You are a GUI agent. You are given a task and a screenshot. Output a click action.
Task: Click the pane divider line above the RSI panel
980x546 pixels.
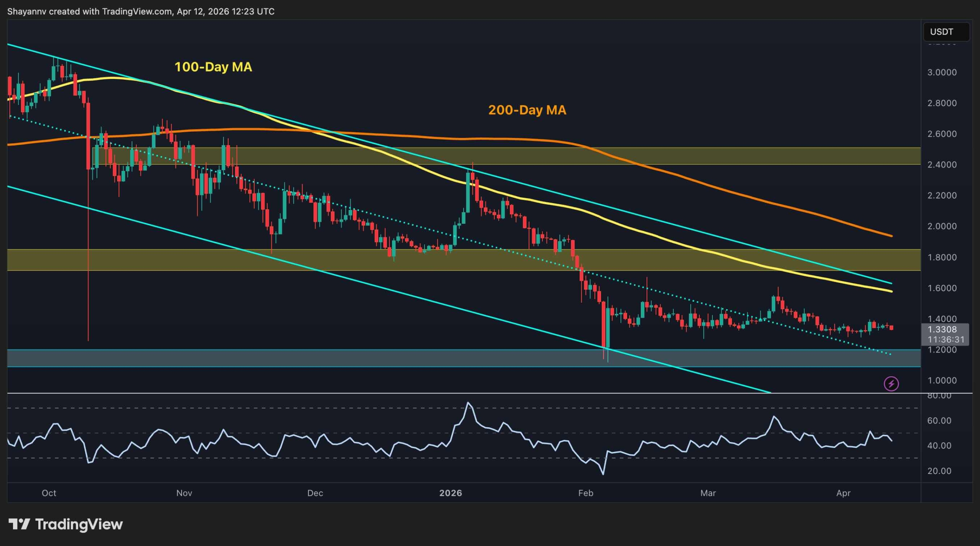pyautogui.click(x=459, y=393)
